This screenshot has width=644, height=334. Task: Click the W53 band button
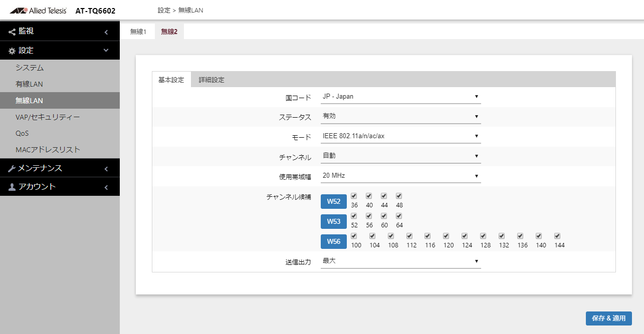[334, 221]
